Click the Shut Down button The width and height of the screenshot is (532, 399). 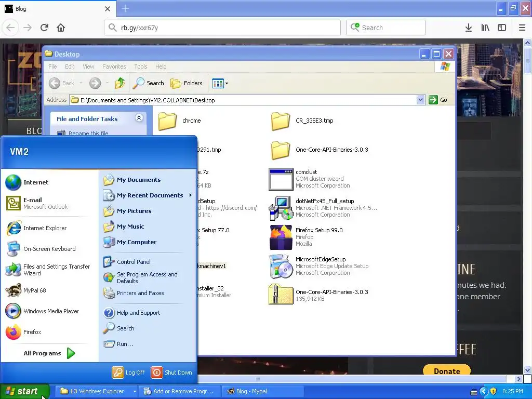[171, 373]
